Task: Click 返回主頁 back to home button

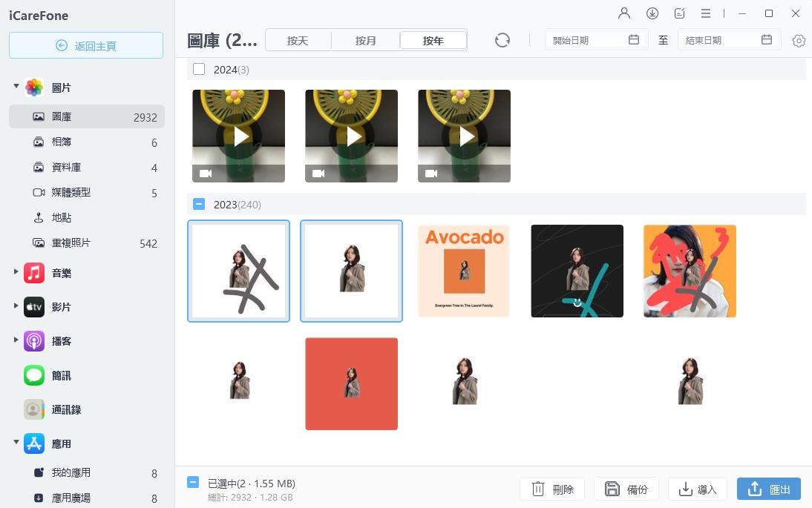Action: (x=86, y=45)
